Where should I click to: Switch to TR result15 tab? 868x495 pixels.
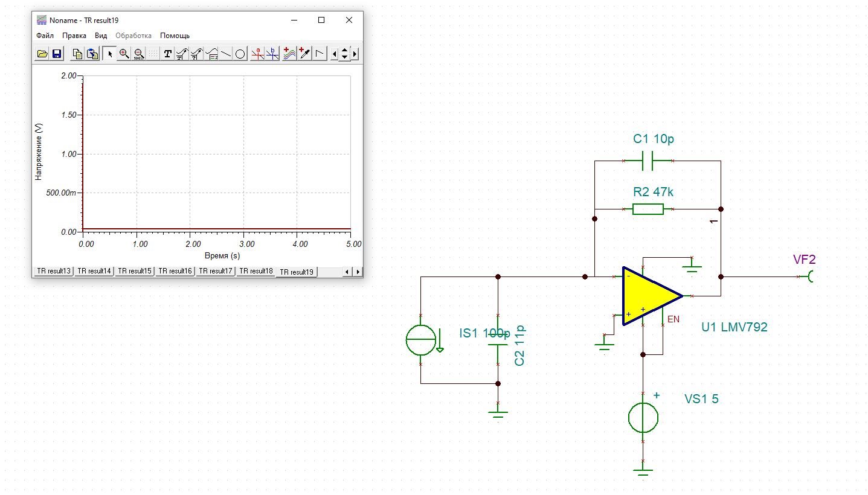pos(135,271)
